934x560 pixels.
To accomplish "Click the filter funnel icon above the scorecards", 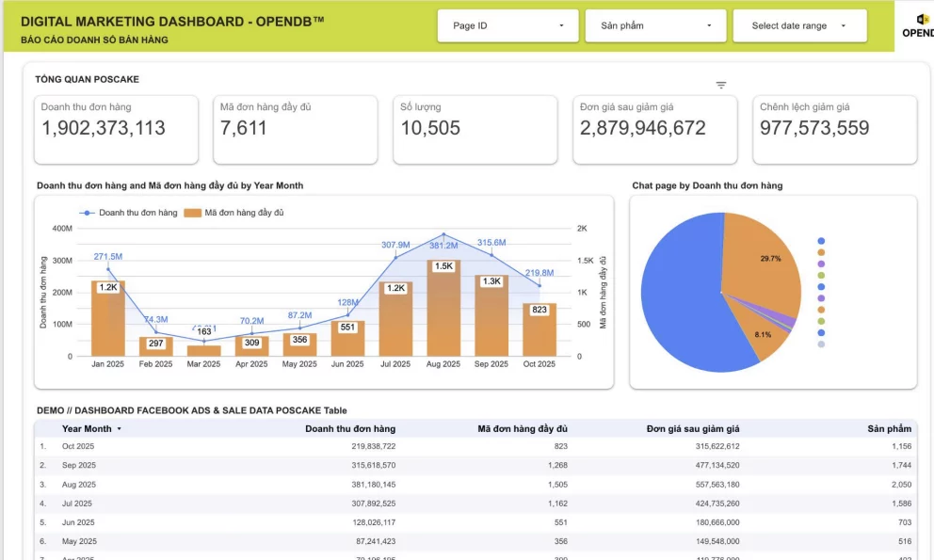I will (x=721, y=84).
